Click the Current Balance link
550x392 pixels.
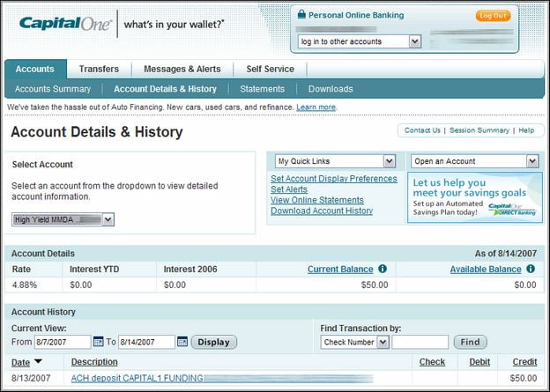pos(340,270)
